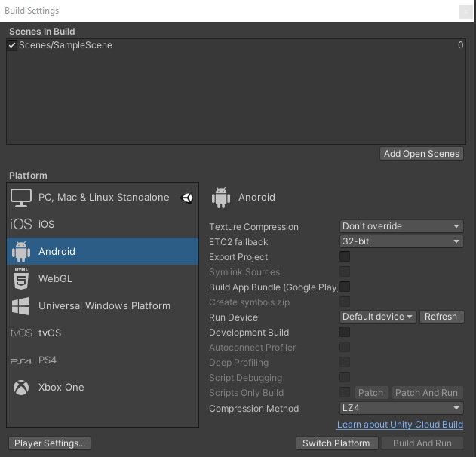Image resolution: width=476 pixels, height=457 pixels.
Task: Select the WebGL HTML5 icon
Action: [21, 278]
